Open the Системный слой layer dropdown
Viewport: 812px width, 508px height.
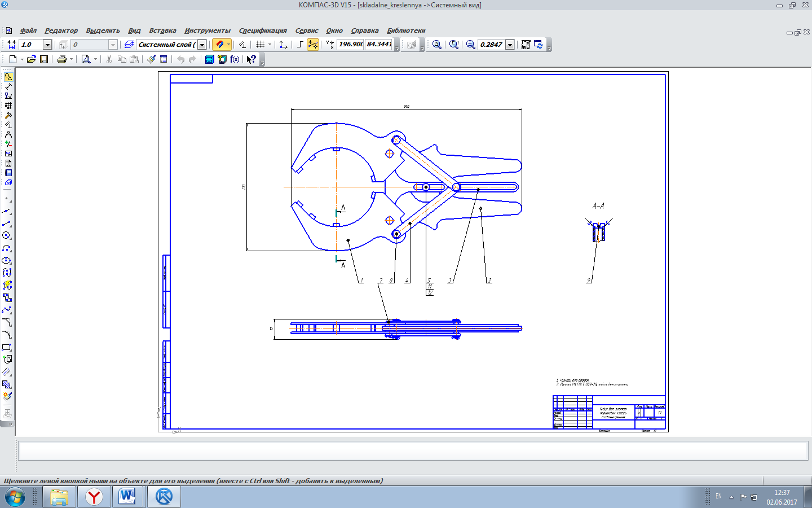tap(202, 45)
